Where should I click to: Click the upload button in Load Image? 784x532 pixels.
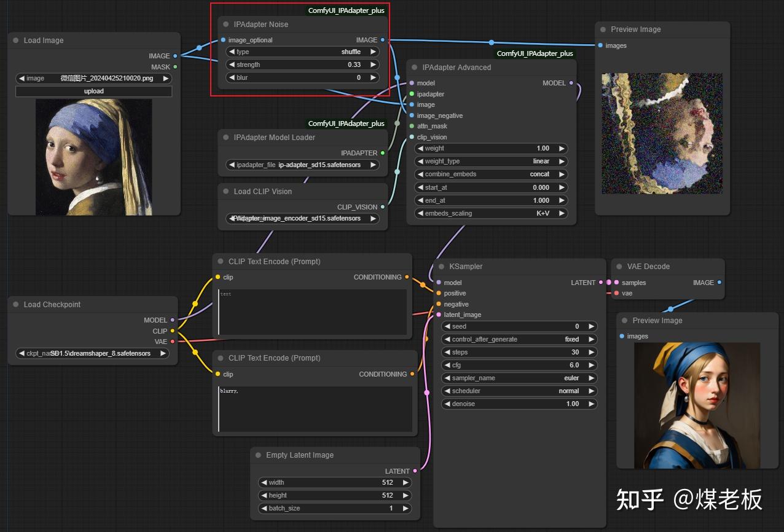pos(94,91)
